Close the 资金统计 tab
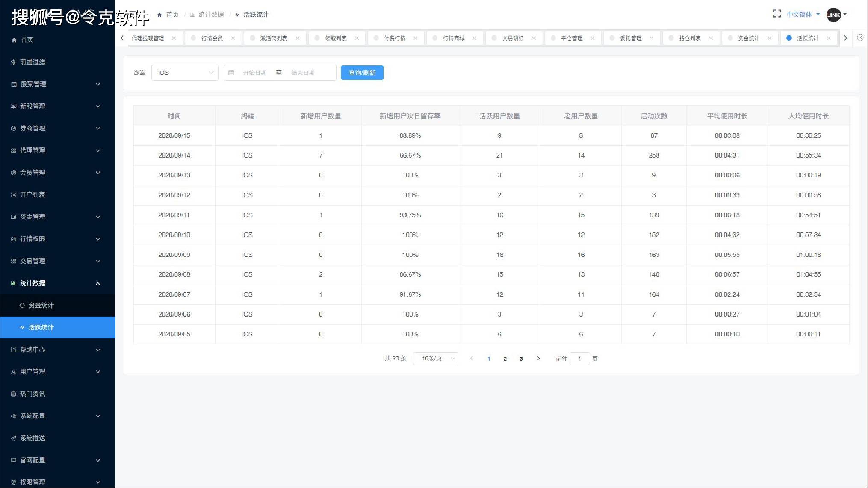Image resolution: width=868 pixels, height=488 pixels. click(770, 38)
